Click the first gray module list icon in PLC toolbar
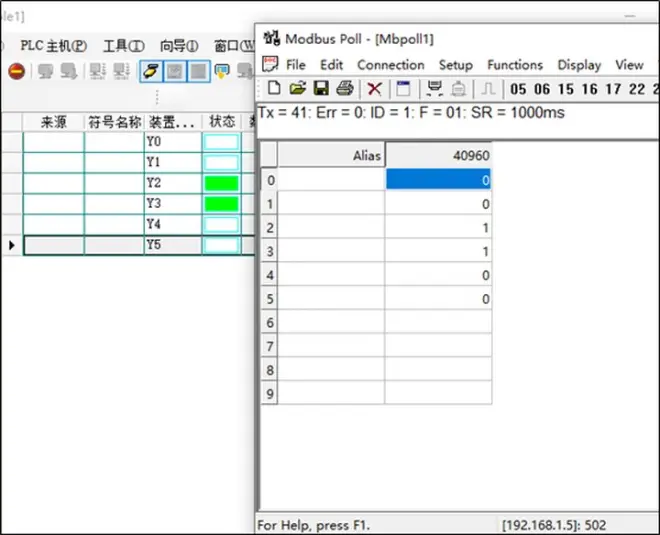 point(97,71)
